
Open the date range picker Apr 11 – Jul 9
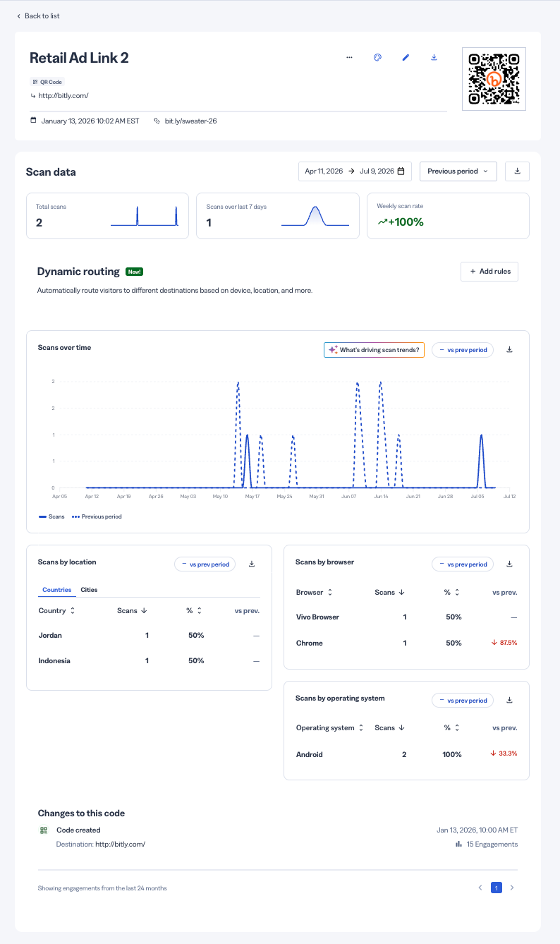click(355, 171)
